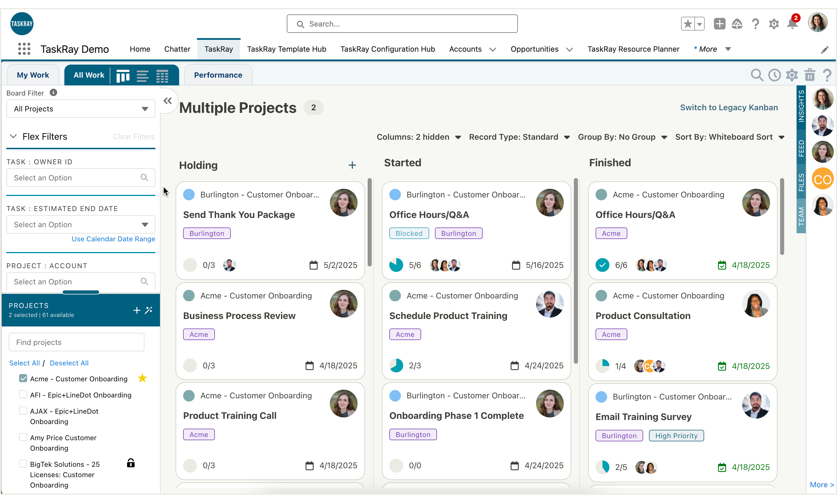This screenshot has width=837, height=504.
Task: Open the TaskRay help question mark icon
Action: point(827,75)
